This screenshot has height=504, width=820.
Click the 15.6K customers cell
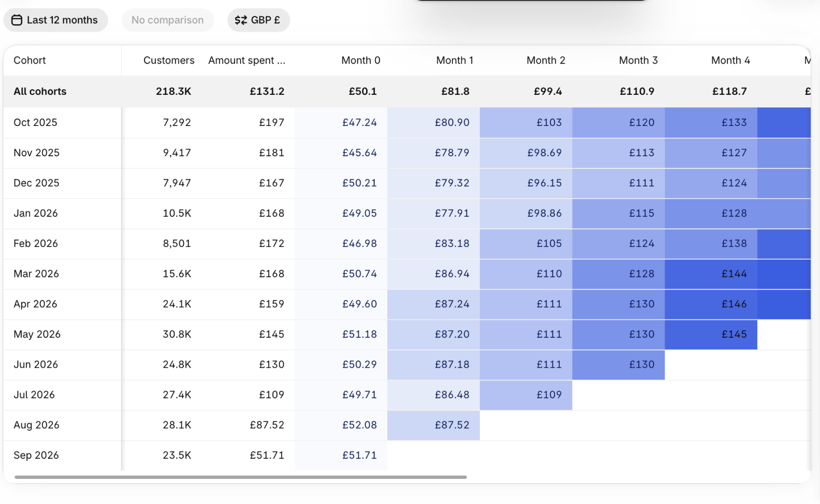pos(177,274)
